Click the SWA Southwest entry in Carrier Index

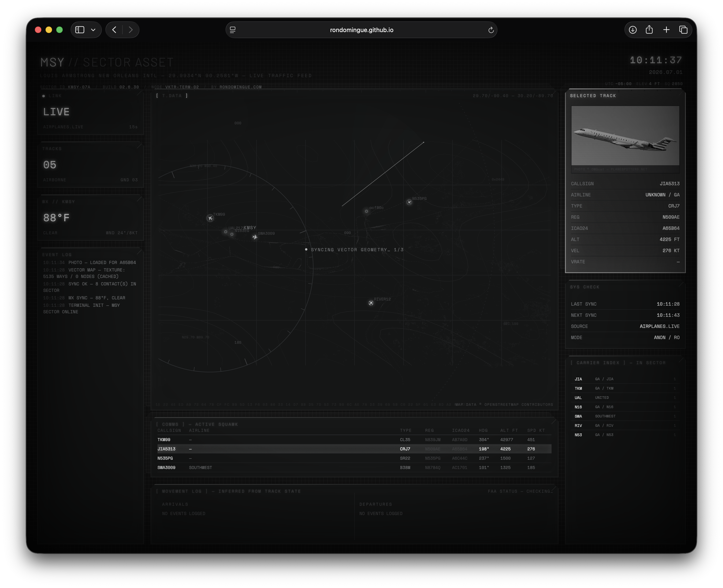click(x=625, y=416)
